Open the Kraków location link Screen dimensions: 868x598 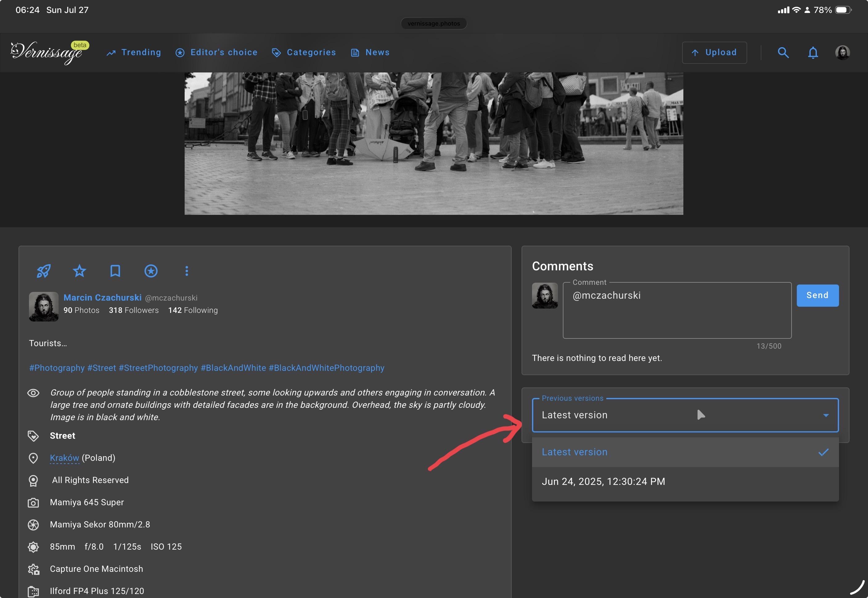pos(64,457)
